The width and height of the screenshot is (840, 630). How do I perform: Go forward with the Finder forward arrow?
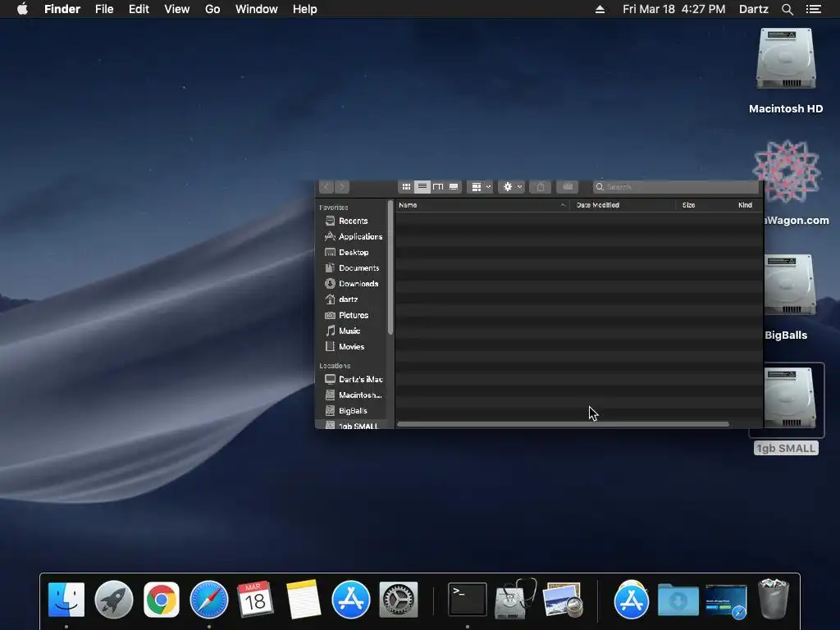[x=342, y=186]
